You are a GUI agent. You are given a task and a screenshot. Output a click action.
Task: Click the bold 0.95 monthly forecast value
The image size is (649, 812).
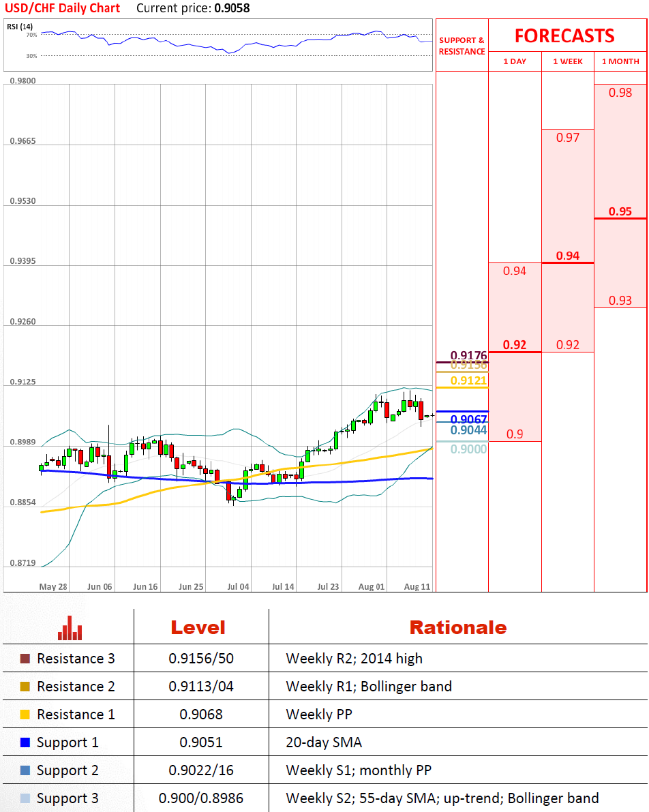pyautogui.click(x=620, y=211)
